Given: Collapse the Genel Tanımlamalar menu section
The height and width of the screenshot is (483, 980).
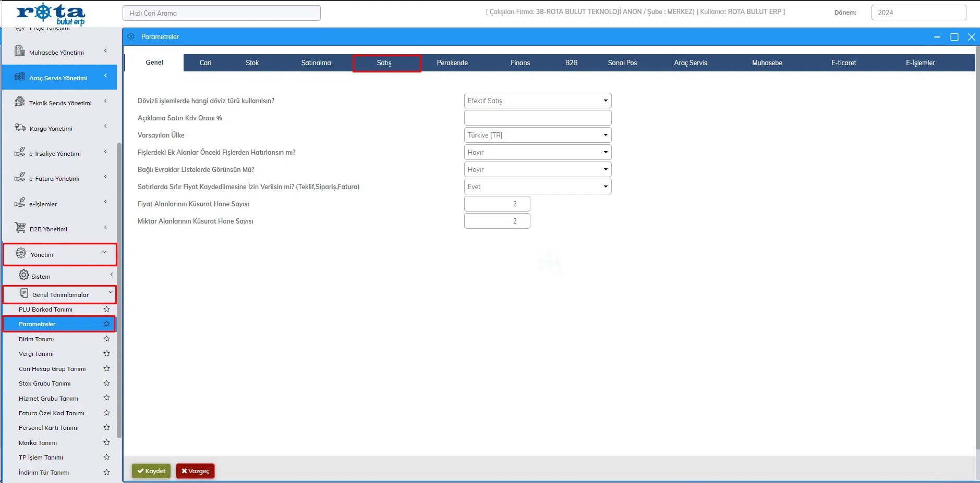Looking at the screenshot, I should pyautogui.click(x=110, y=293).
